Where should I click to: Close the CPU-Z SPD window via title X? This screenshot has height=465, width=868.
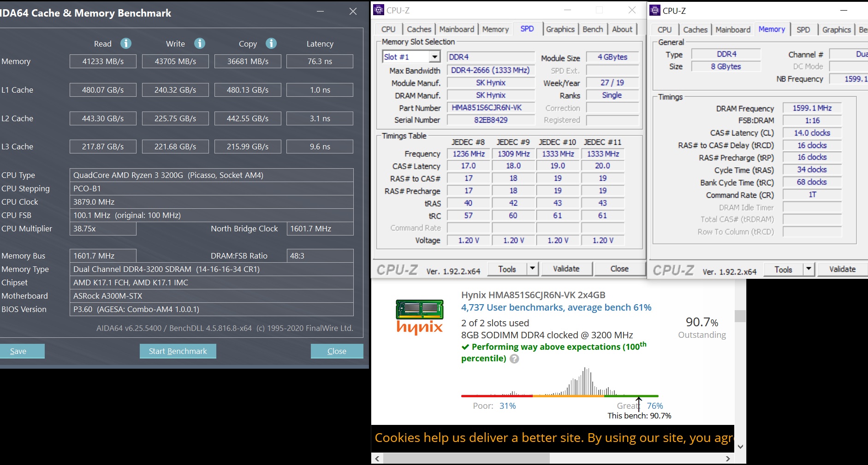[632, 10]
